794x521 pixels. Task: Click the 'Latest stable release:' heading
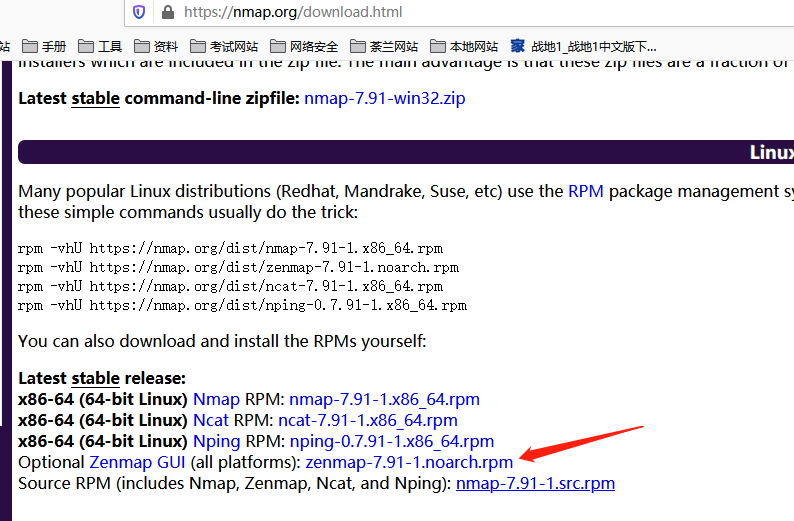pyautogui.click(x=102, y=378)
